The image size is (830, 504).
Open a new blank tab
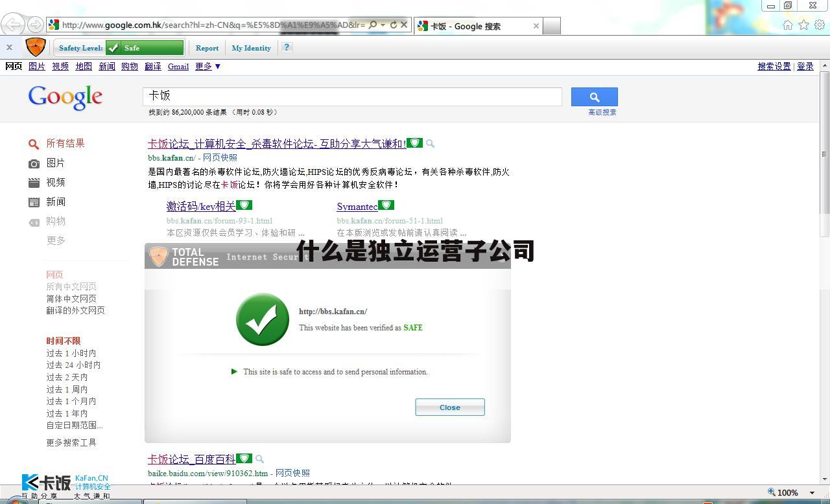click(x=551, y=26)
